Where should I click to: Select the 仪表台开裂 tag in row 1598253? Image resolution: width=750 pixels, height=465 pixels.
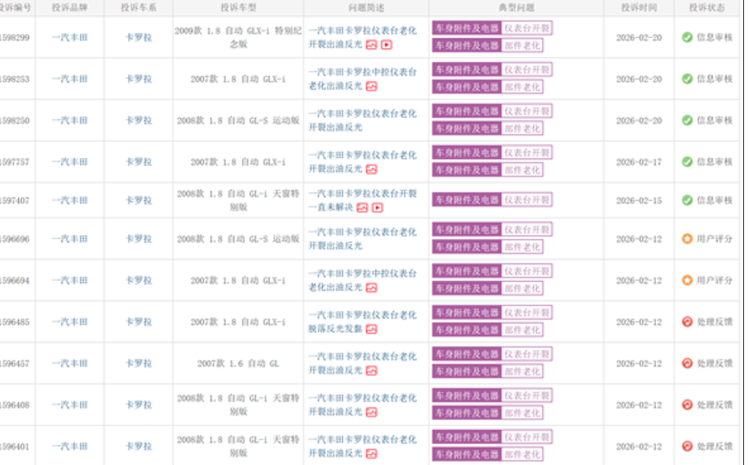coord(526,69)
